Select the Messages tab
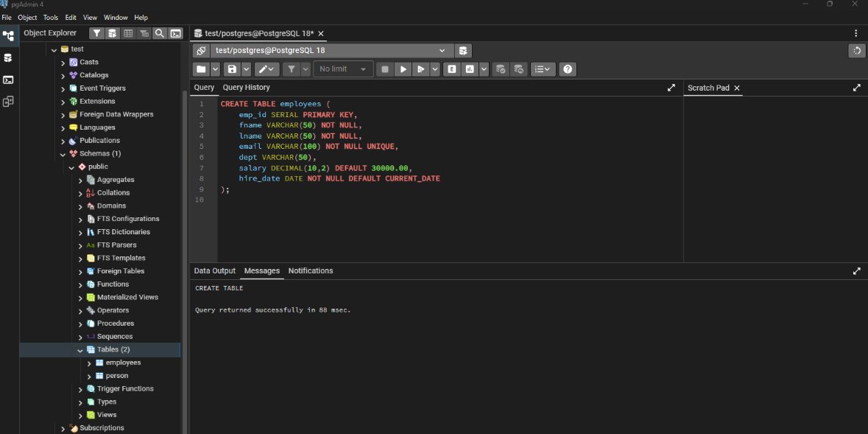Screen dimensions: 868x434 pos(262,271)
